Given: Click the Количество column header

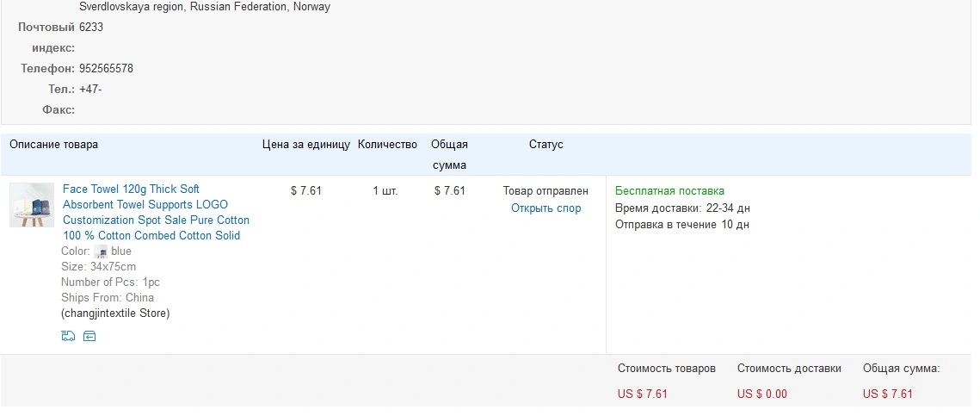Looking at the screenshot, I should coord(387,145).
